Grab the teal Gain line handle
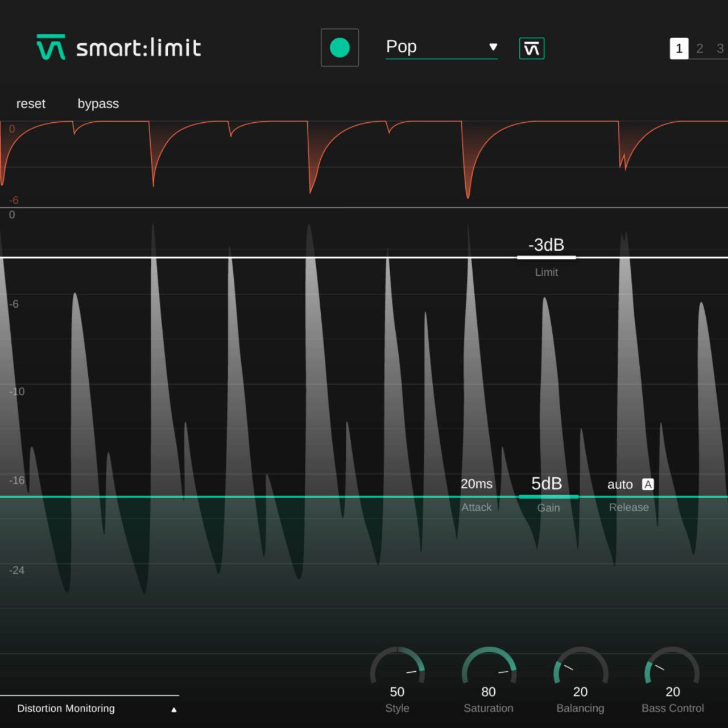Image resolution: width=728 pixels, height=728 pixels. (x=548, y=497)
